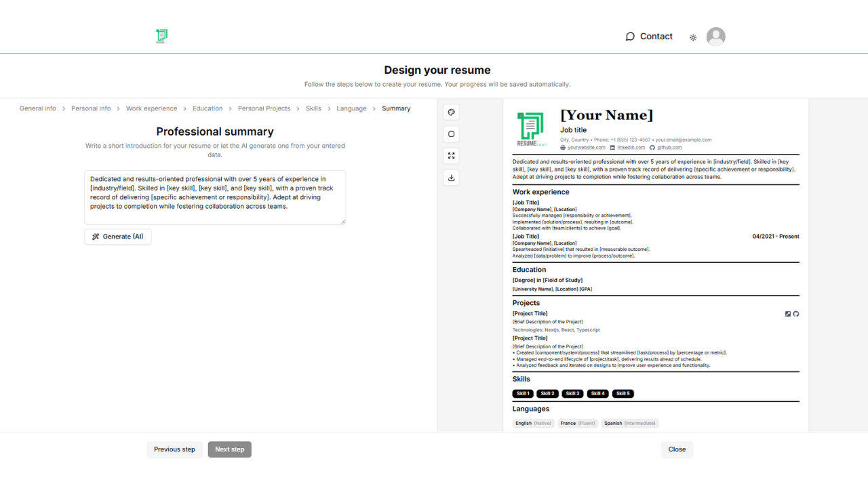This screenshot has height=488, width=868.
Task: Click the border style square icon
Action: point(452,134)
